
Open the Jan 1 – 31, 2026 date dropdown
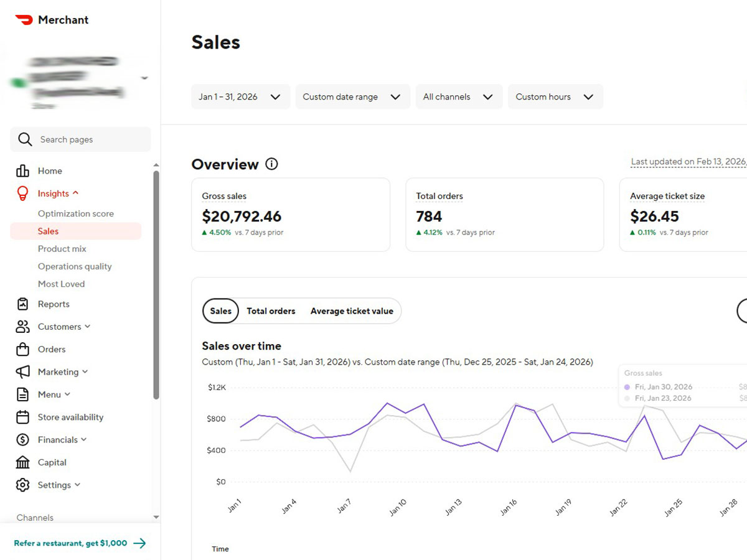tap(240, 96)
